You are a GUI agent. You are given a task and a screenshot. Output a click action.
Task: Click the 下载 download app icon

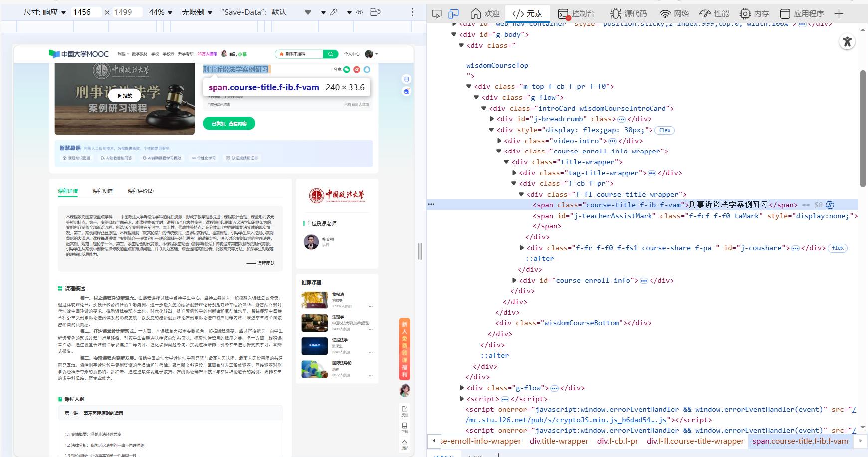tap(405, 428)
